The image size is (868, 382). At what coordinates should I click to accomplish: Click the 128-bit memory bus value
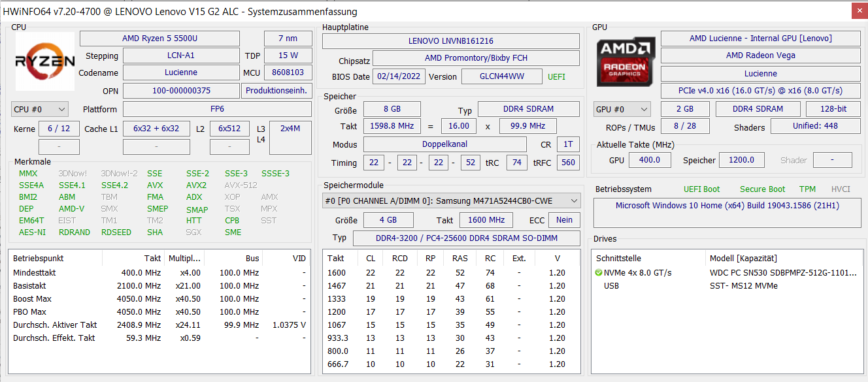point(833,109)
